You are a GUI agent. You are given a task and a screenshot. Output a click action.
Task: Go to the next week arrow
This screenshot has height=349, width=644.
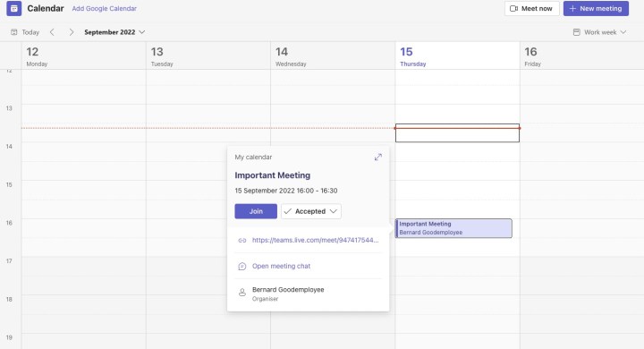click(x=71, y=32)
